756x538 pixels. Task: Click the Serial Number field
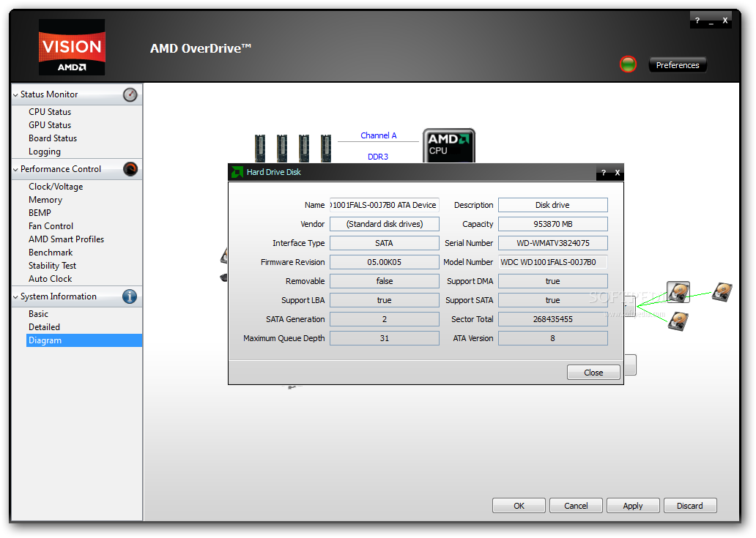(552, 243)
